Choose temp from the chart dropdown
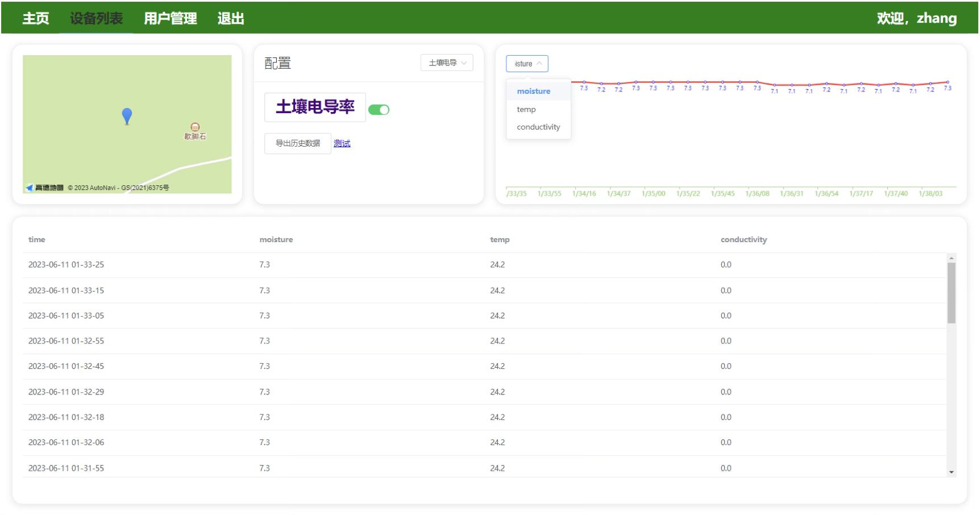 tap(526, 109)
